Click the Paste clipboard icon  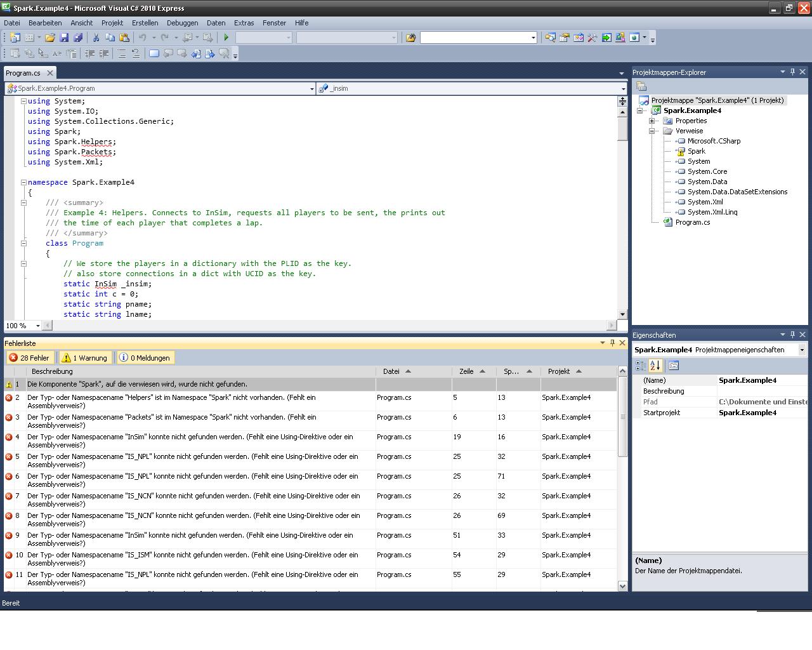tap(124, 38)
